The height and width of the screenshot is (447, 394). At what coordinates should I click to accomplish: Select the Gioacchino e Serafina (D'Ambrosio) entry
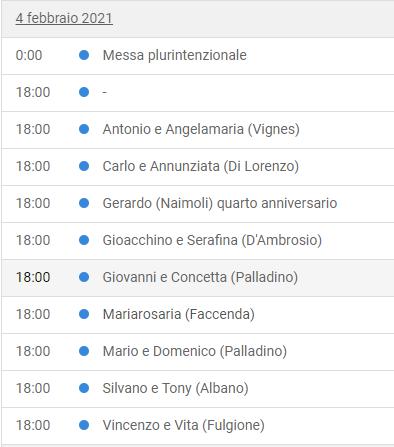[212, 240]
